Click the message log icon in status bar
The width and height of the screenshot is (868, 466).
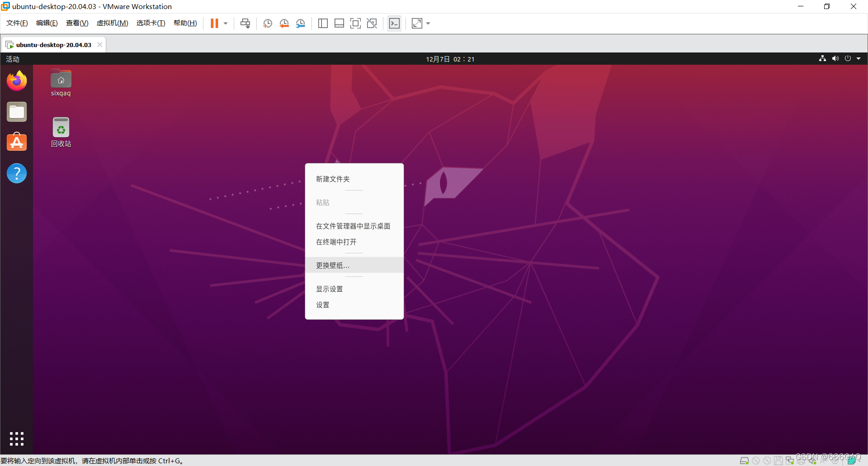852,461
